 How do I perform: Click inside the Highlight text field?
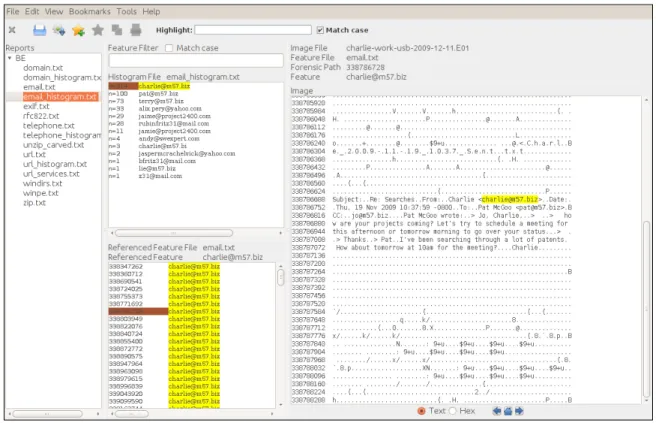(253, 30)
